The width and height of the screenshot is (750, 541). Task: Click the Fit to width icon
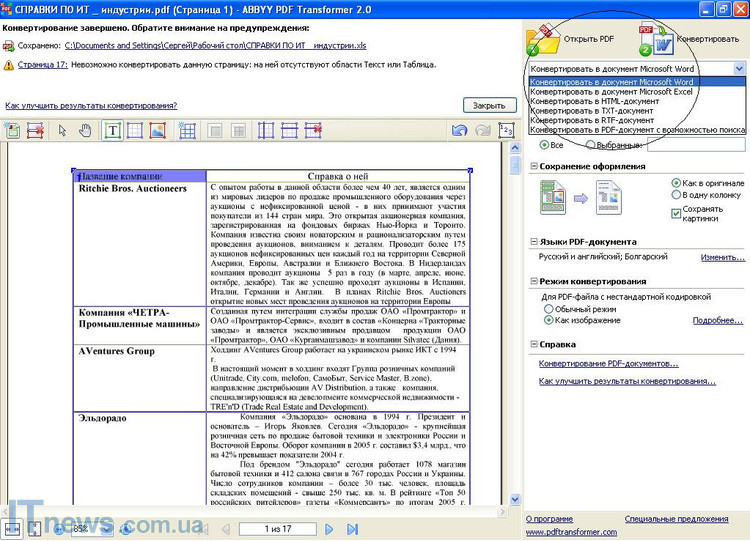click(12, 529)
